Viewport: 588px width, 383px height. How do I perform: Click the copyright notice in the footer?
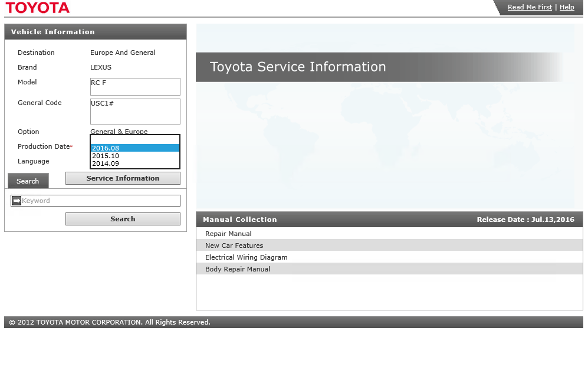110,322
